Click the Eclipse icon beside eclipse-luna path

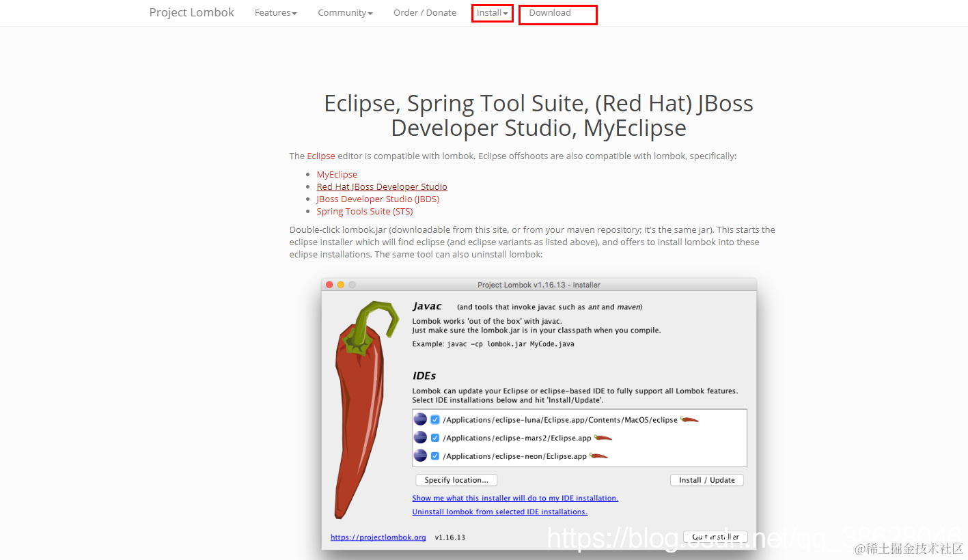(x=420, y=419)
